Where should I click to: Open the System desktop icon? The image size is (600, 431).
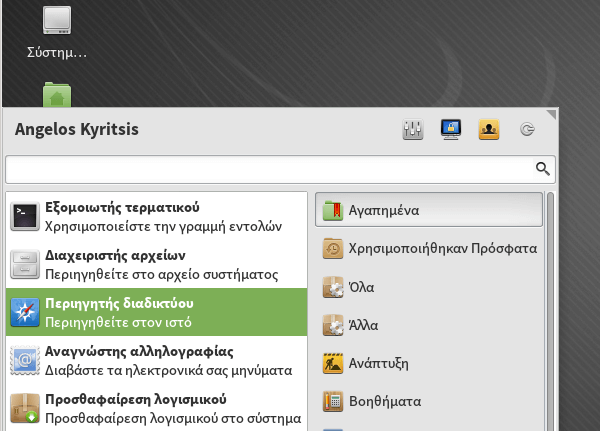pyautogui.click(x=57, y=32)
